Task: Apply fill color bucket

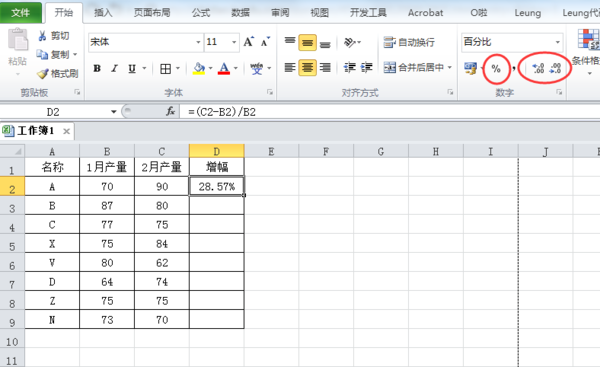Action: (199, 69)
